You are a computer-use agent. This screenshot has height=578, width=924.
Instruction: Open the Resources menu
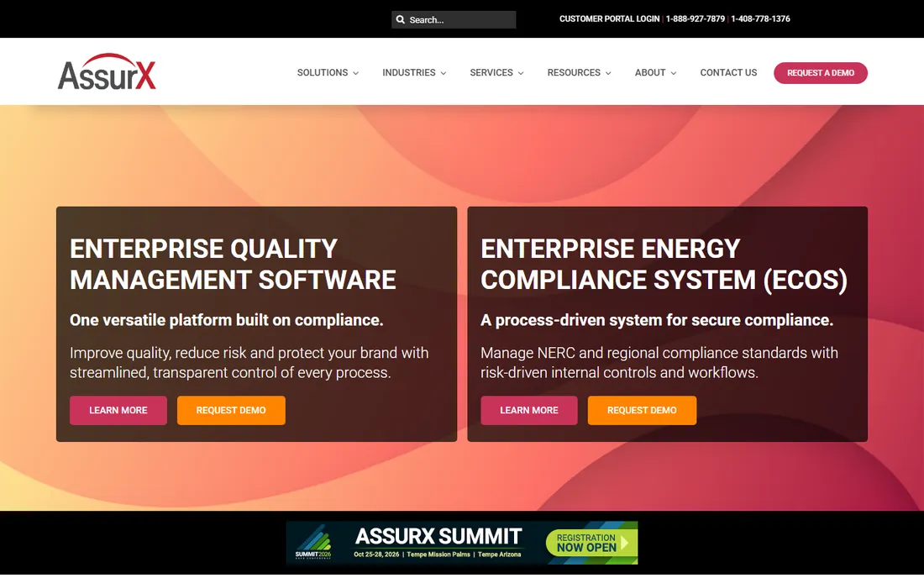click(x=574, y=72)
